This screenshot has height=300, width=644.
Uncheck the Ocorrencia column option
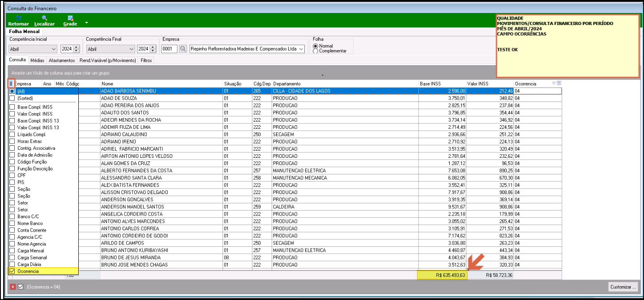(x=12, y=271)
